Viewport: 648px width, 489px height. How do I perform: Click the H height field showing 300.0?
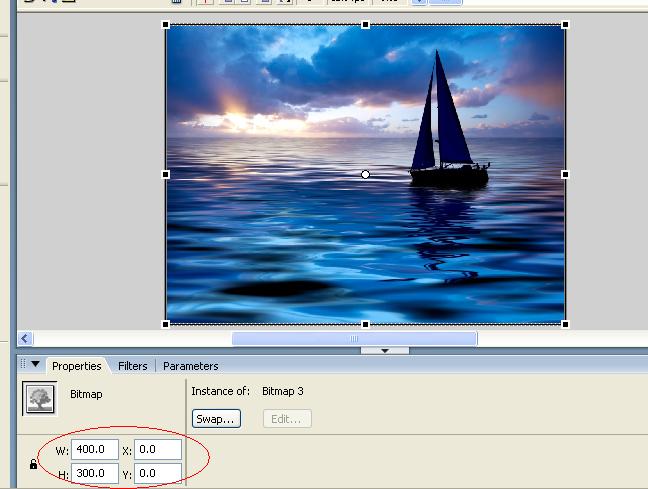95,473
